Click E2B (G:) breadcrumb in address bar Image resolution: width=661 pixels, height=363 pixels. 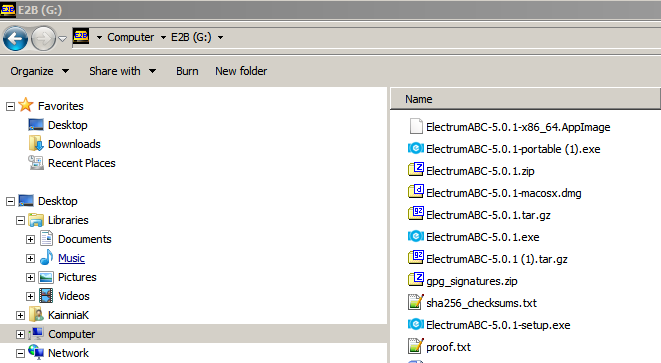click(x=191, y=38)
